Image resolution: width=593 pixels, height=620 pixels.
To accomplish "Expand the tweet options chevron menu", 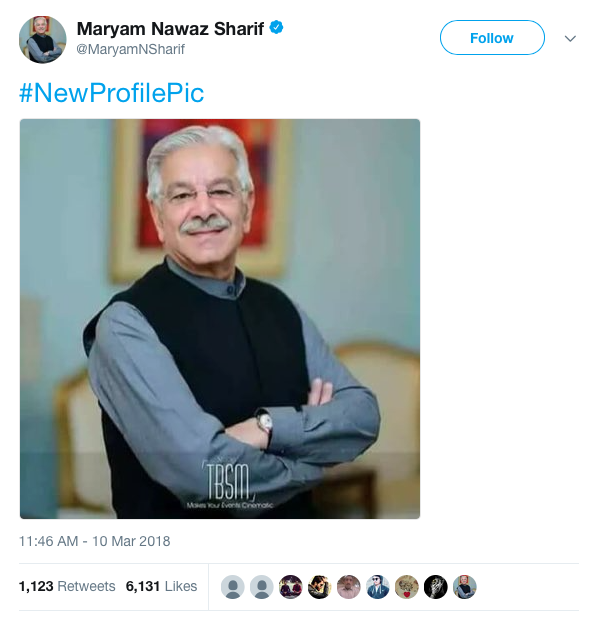I will pos(570,38).
